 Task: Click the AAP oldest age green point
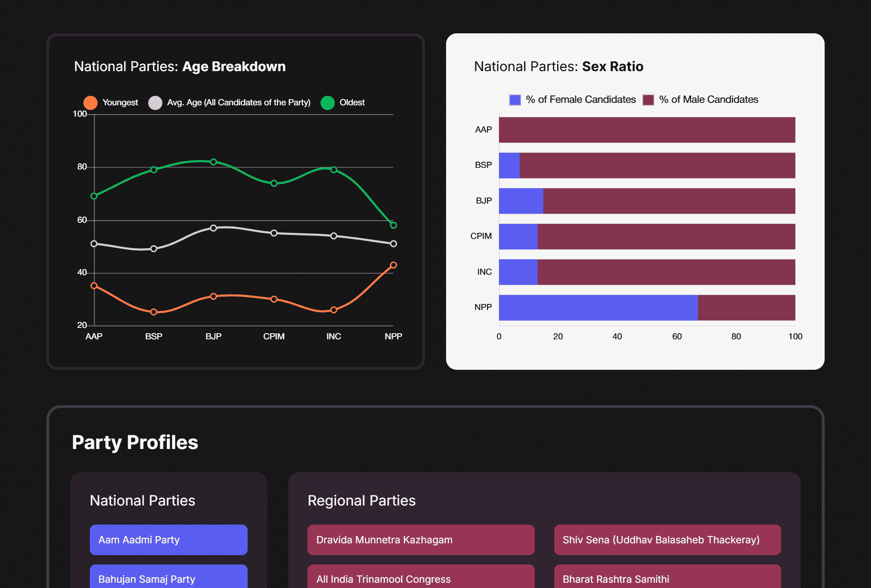click(94, 196)
